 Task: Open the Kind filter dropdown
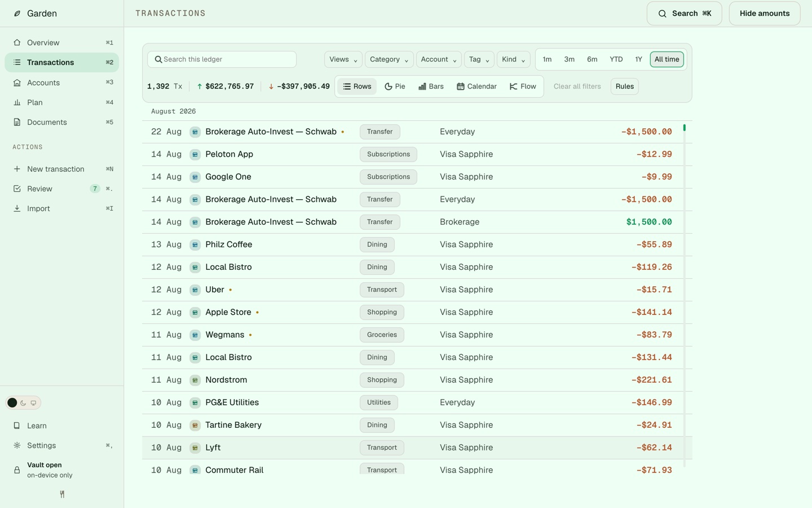click(x=513, y=59)
